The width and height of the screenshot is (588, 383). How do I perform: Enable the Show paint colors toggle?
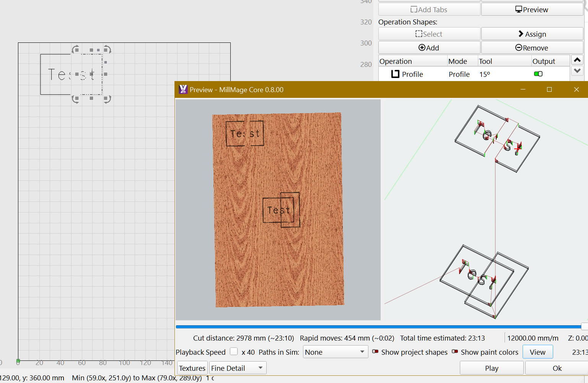point(455,352)
